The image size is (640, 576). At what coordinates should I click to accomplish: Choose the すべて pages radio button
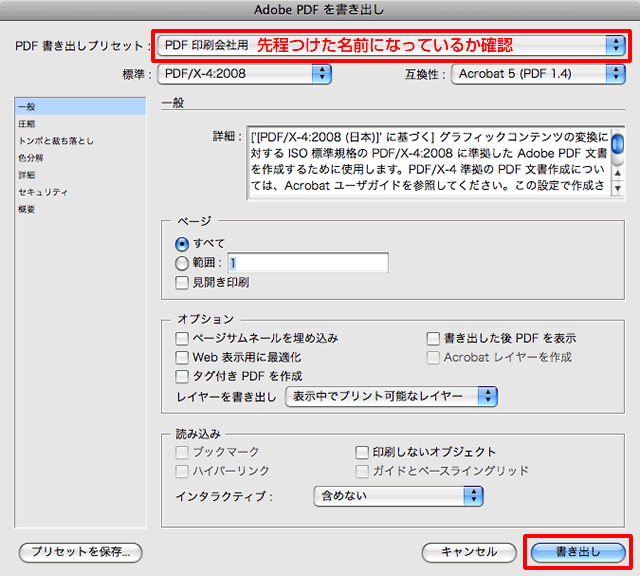(182, 244)
